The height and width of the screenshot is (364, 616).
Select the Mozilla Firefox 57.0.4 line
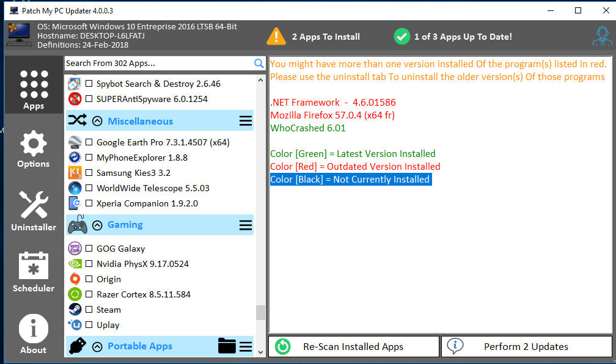click(332, 115)
